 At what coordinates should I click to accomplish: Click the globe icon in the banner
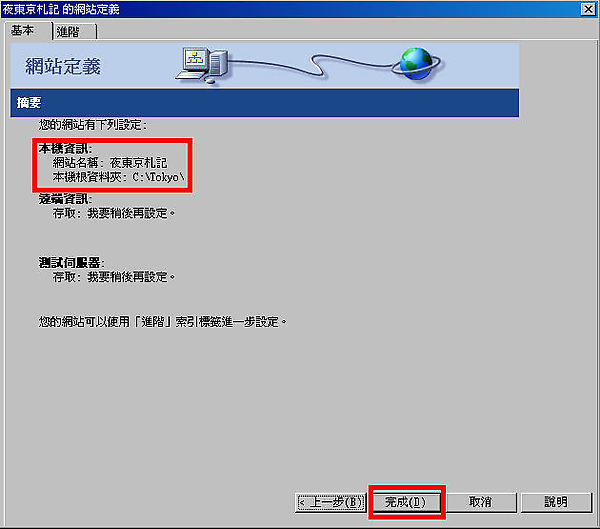pyautogui.click(x=416, y=64)
